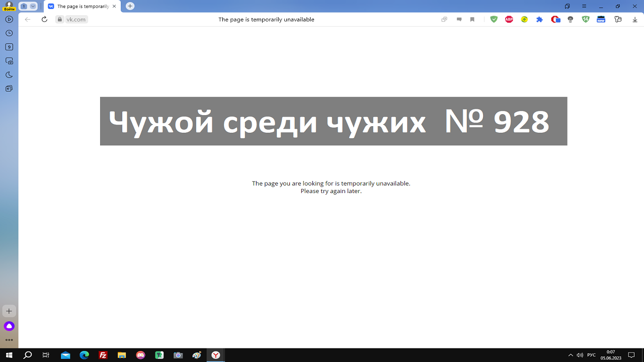Launch Microsoft Edge from taskbar
The height and width of the screenshot is (362, 644).
pos(84,355)
